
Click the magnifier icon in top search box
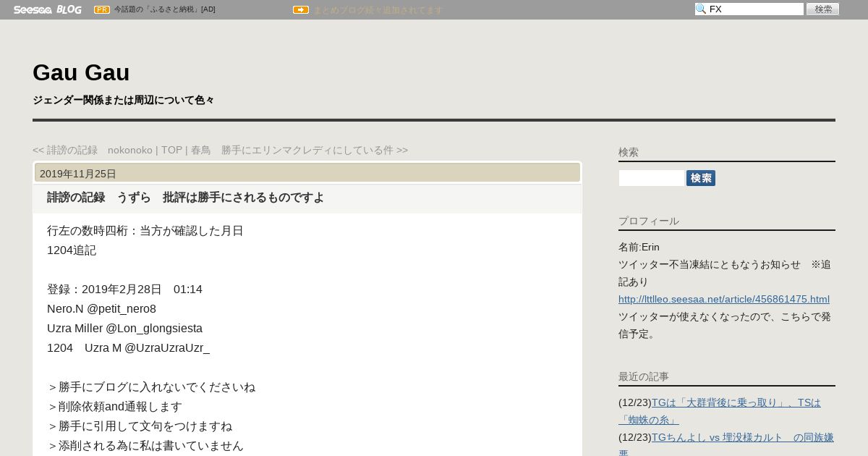click(x=701, y=9)
